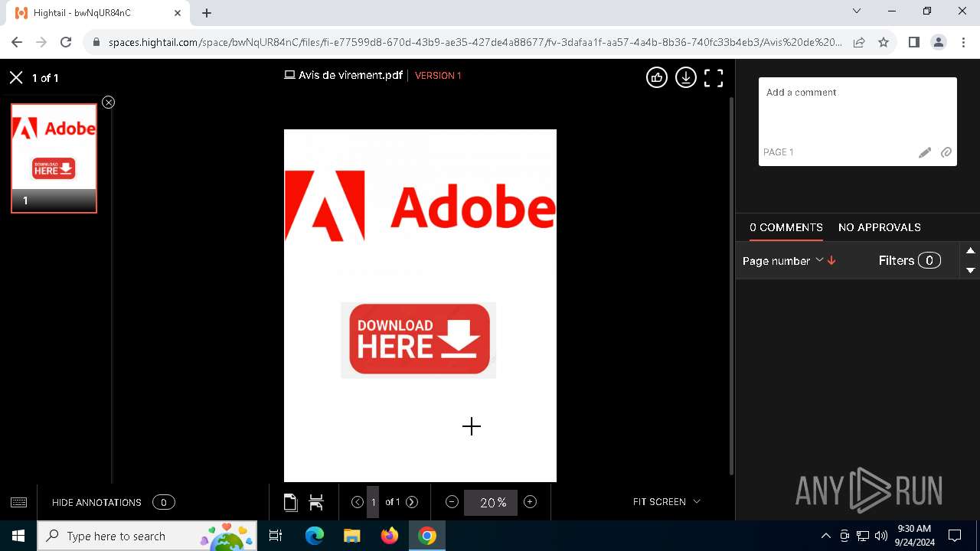980x551 pixels.
Task: Click the page number field
Action: [373, 502]
